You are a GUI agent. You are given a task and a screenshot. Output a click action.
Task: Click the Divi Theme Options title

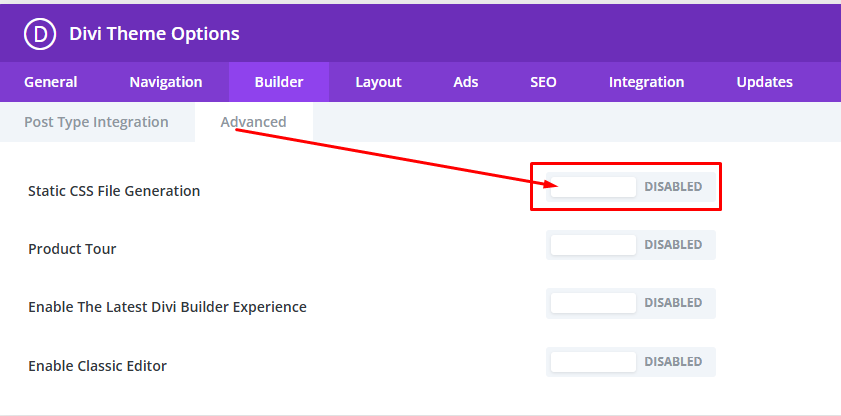pos(154,34)
